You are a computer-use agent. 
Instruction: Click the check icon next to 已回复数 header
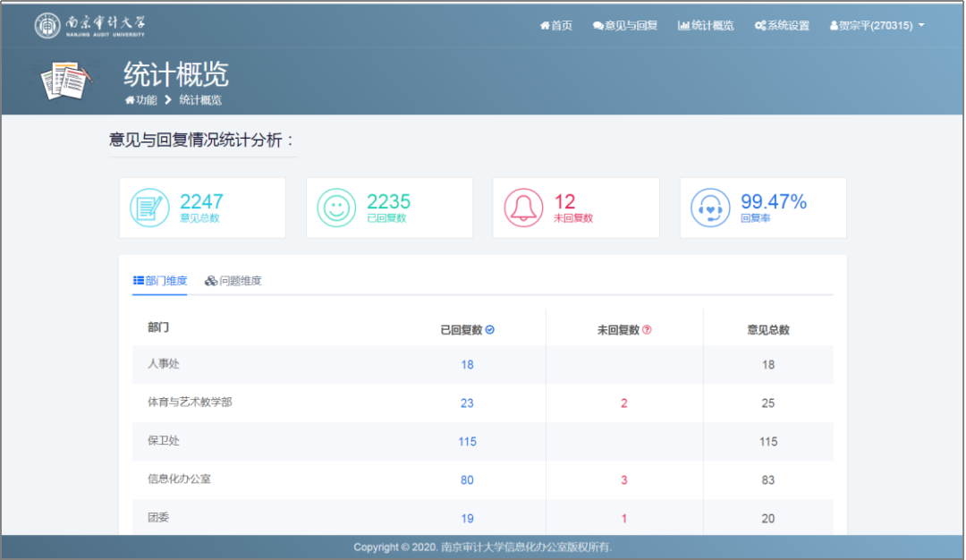(x=490, y=329)
